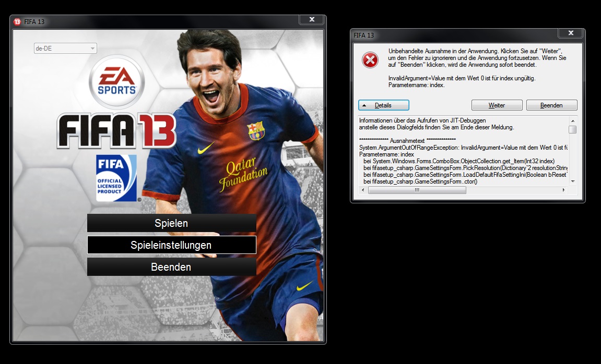
Task: Click the red error icon in the dialog
Action: pyautogui.click(x=370, y=60)
